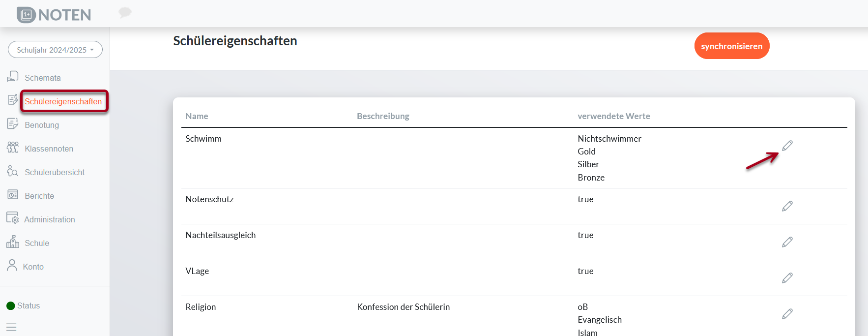Click the Bronze value

[591, 178]
